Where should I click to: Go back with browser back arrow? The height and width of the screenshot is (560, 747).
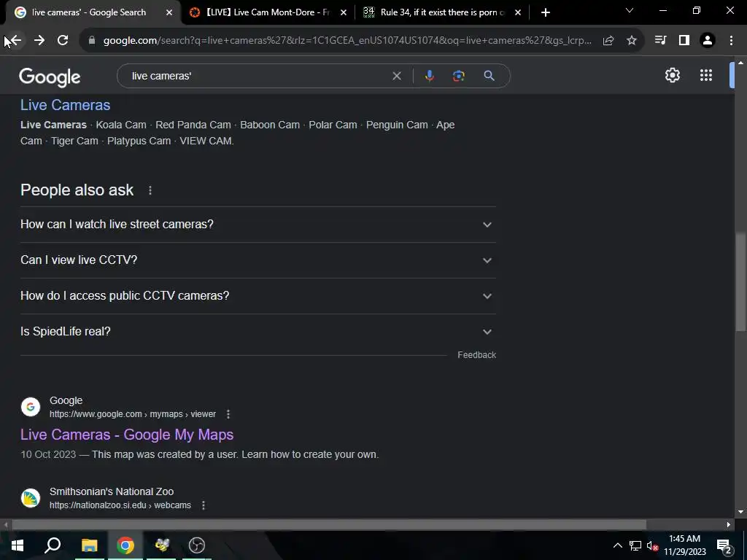coord(15,41)
